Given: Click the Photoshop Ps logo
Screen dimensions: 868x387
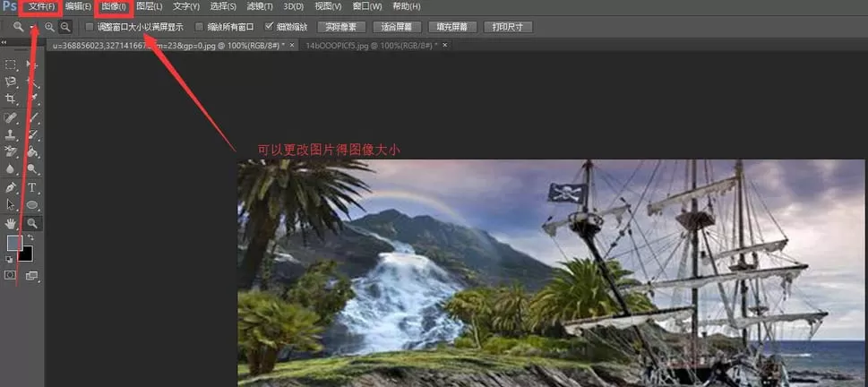Looking at the screenshot, I should [10, 6].
